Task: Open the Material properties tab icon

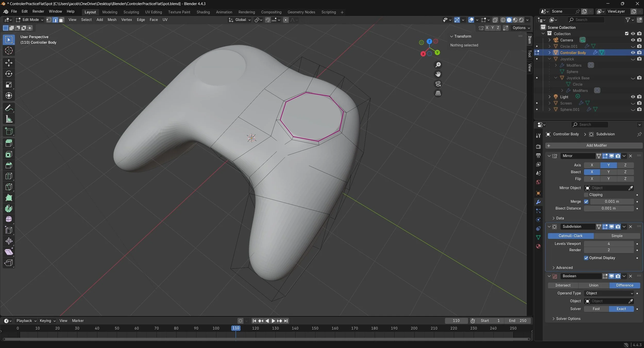Action: coord(538,246)
